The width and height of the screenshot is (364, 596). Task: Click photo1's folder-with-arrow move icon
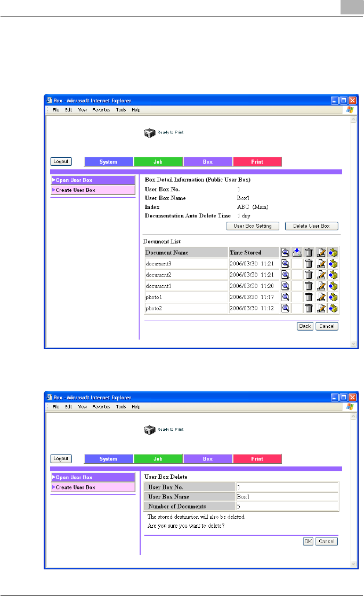click(334, 297)
